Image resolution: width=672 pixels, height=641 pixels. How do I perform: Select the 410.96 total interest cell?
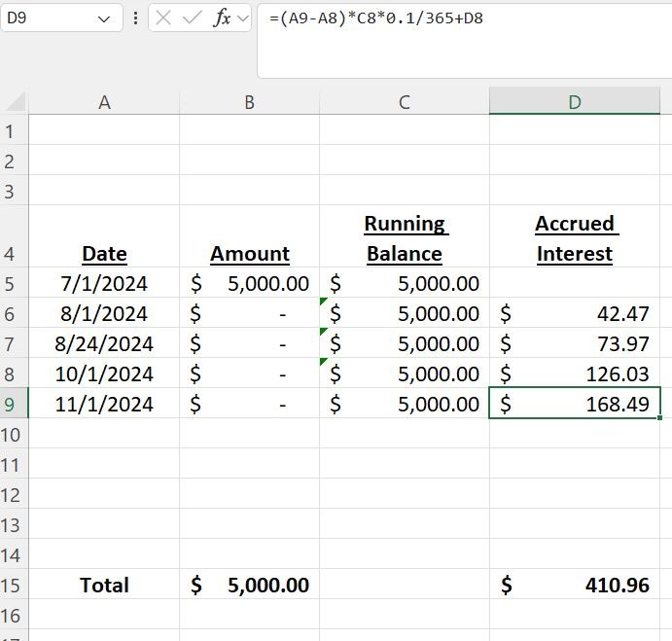[x=575, y=584]
